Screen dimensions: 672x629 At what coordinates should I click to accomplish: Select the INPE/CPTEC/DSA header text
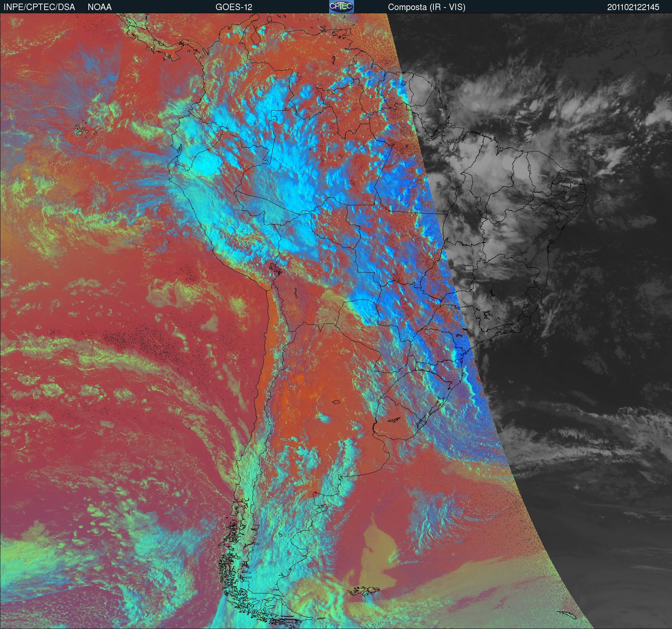click(x=39, y=7)
